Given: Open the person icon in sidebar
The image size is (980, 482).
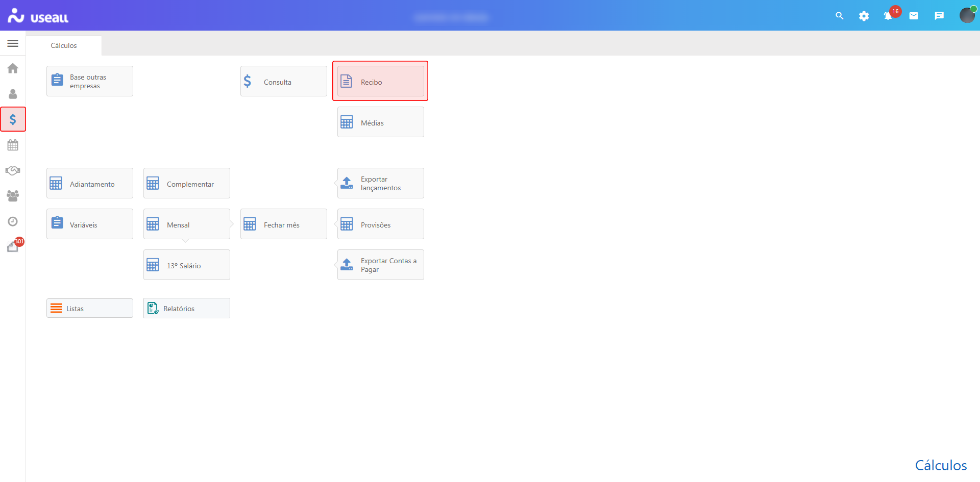Looking at the screenshot, I should pyautogui.click(x=13, y=94).
